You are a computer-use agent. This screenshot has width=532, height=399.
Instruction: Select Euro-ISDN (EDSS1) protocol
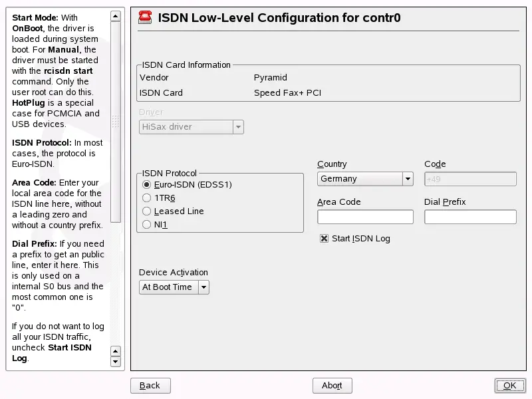[147, 184]
